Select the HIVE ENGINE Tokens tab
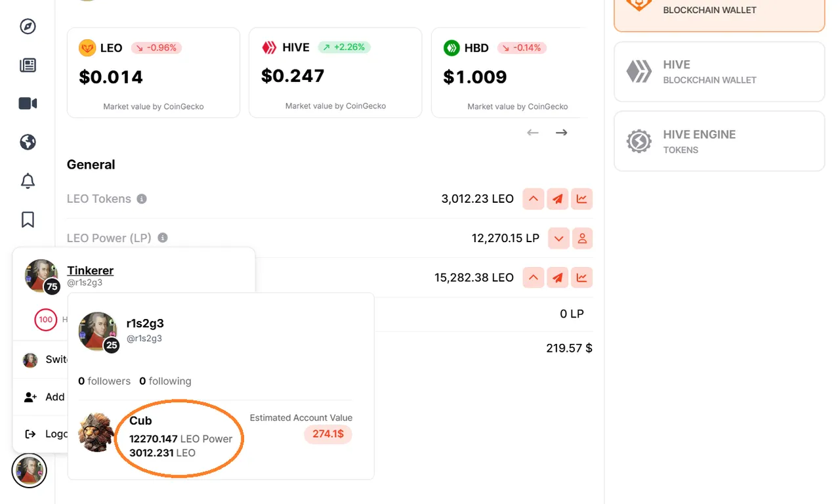Screen dimensions: 840x504 (x=719, y=141)
